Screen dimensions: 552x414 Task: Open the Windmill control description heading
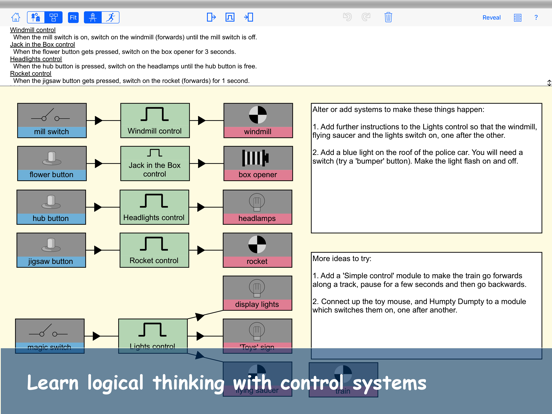click(x=33, y=30)
